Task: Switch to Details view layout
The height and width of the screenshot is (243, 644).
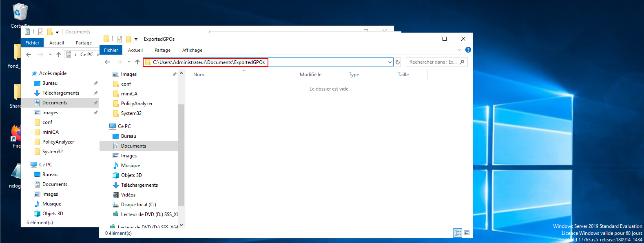Action: [x=458, y=233]
